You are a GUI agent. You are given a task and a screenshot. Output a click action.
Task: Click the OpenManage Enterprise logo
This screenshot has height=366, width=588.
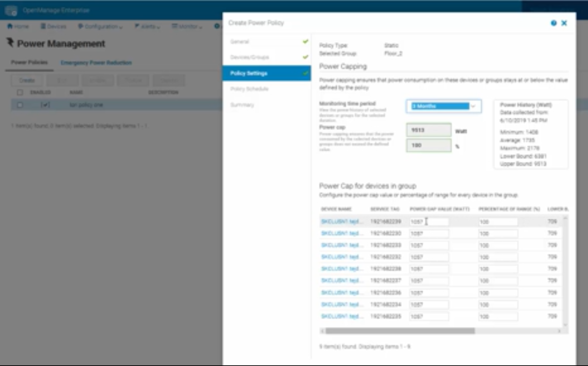click(10, 11)
